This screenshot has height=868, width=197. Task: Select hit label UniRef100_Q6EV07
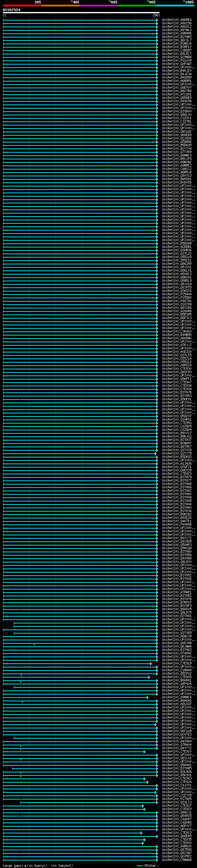pyautogui.click(x=177, y=88)
